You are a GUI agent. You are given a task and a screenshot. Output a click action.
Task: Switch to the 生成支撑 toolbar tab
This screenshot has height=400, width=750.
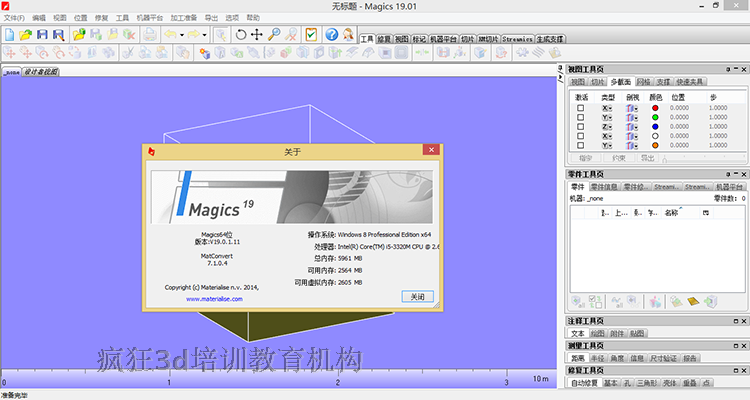click(550, 39)
